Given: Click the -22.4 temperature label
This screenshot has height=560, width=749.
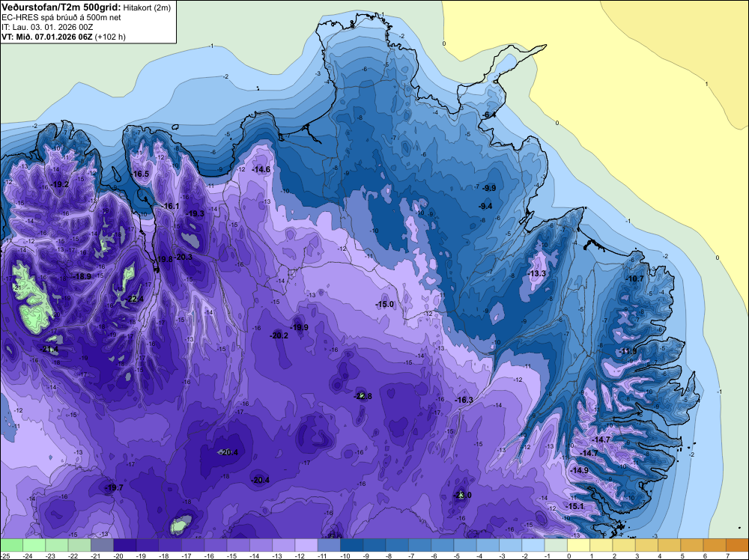Looking at the screenshot, I should click(x=135, y=299).
